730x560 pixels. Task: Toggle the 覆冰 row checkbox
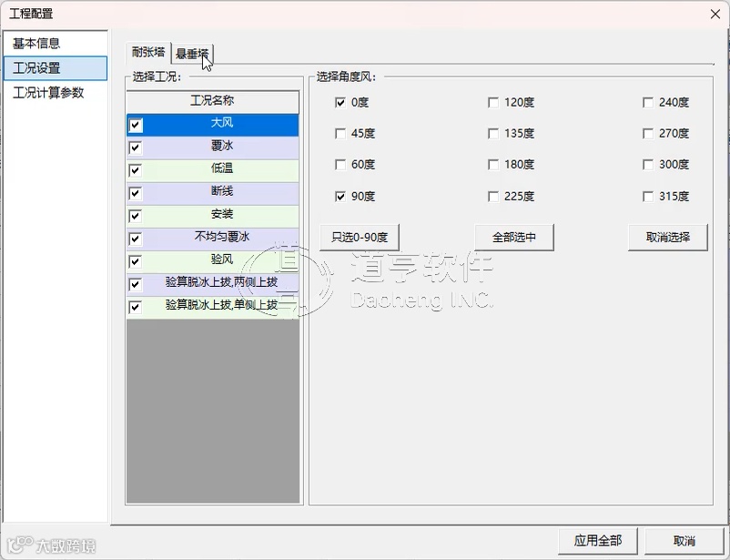point(136,148)
